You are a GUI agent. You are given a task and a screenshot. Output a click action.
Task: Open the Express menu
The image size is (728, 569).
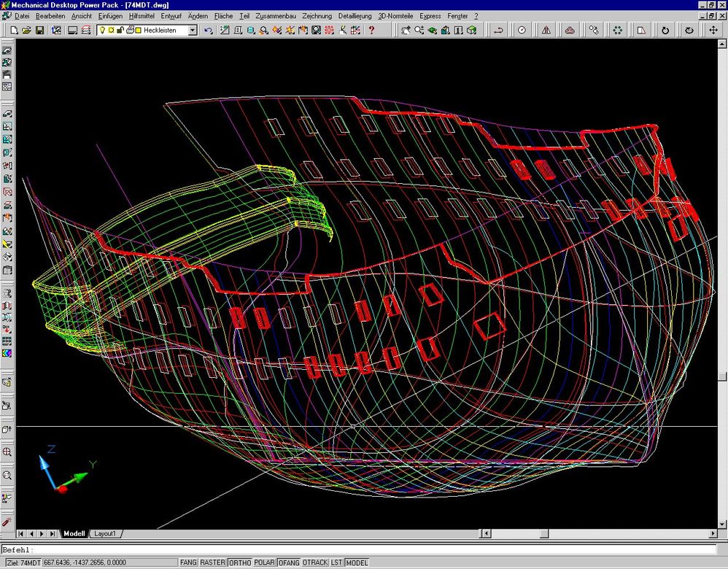coord(430,16)
